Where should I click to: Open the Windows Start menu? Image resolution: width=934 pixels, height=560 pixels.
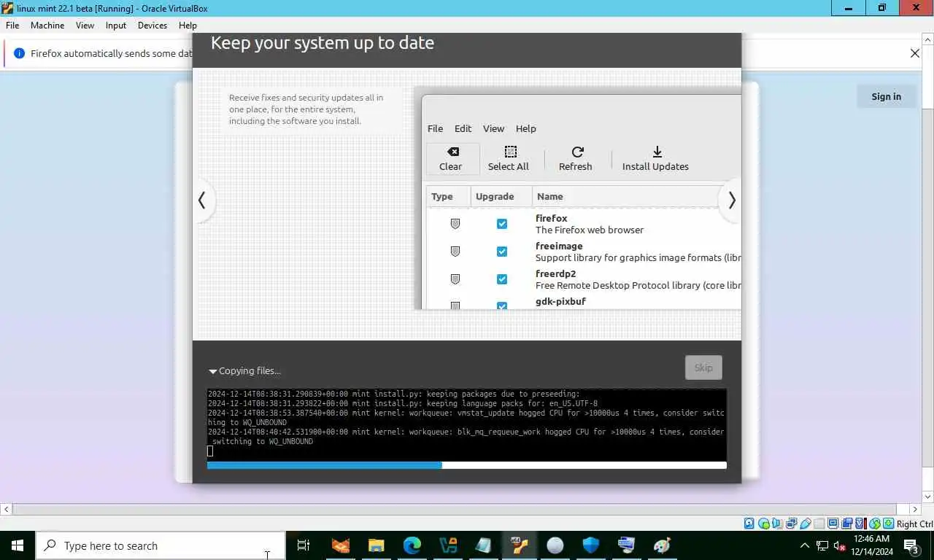18,545
